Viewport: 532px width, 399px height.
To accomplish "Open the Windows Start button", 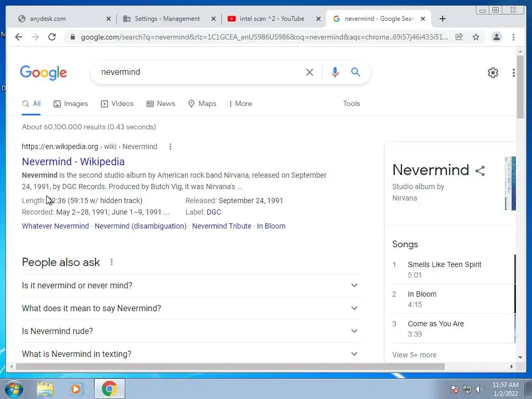I will (x=14, y=389).
